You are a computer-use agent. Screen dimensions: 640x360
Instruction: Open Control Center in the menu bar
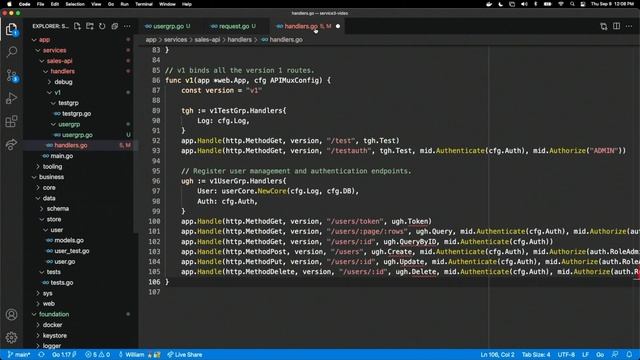tap(583, 4)
